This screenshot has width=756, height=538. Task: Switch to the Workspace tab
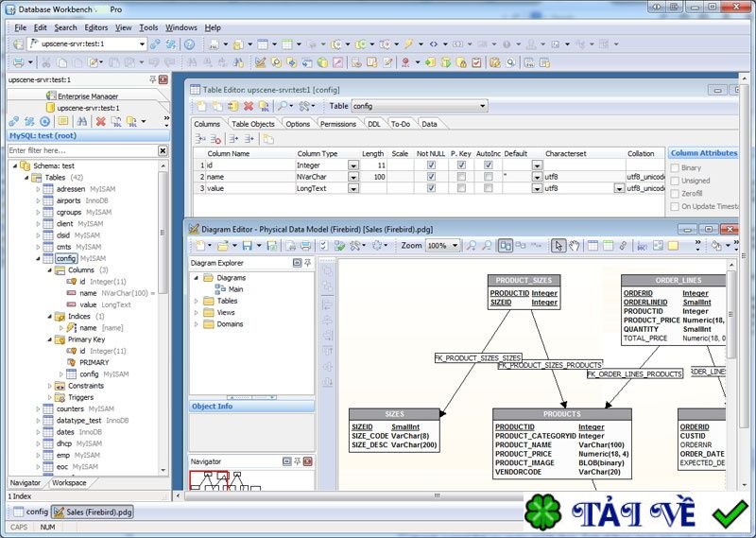69,482
